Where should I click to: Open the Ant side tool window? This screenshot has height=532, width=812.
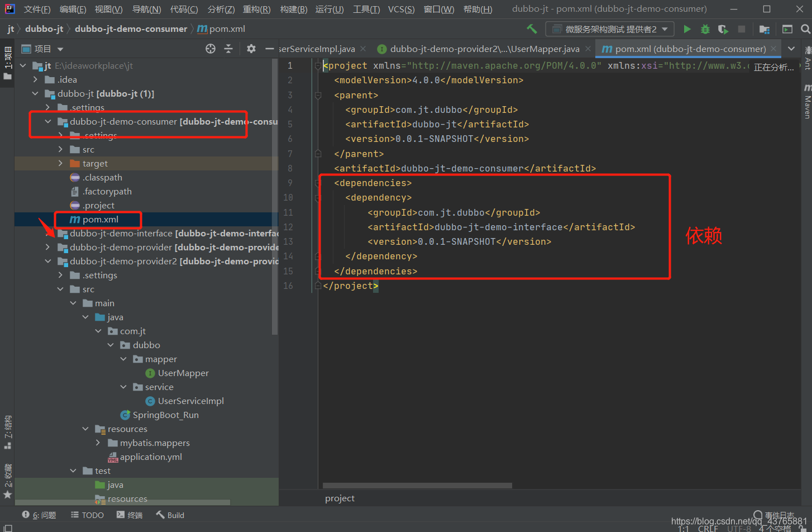807,57
